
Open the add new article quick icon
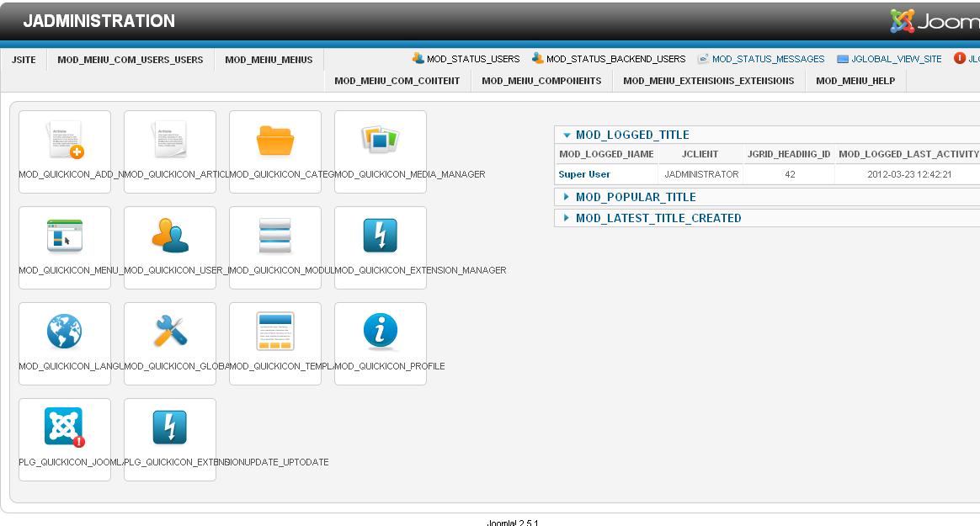(x=65, y=140)
